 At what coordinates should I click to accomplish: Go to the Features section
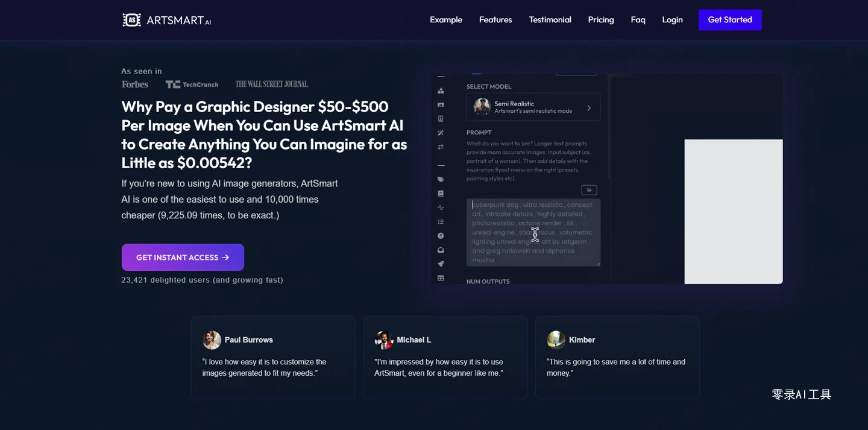click(x=495, y=20)
